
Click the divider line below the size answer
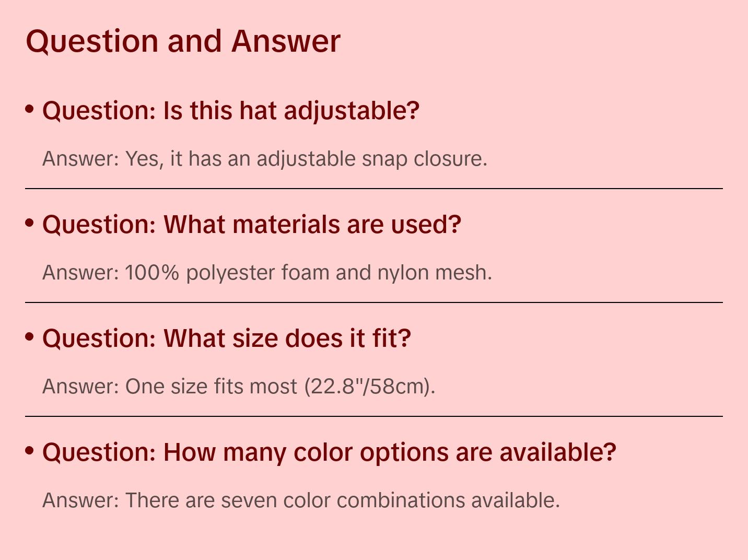(374, 416)
